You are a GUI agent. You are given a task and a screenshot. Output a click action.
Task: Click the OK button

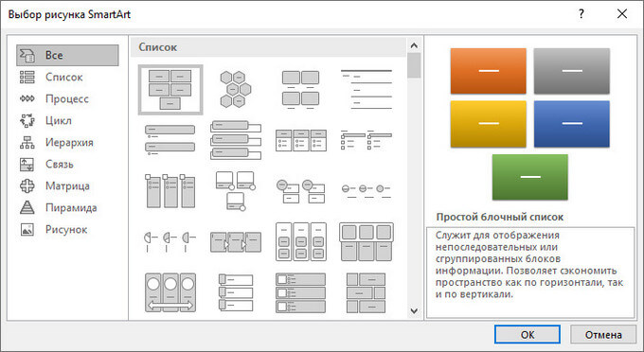click(528, 334)
